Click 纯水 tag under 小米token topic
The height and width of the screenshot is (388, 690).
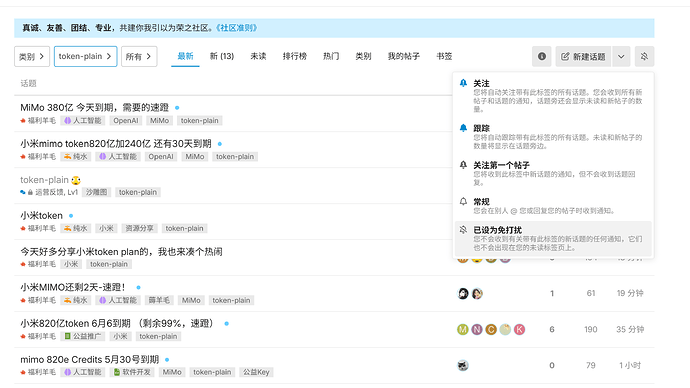coord(75,228)
